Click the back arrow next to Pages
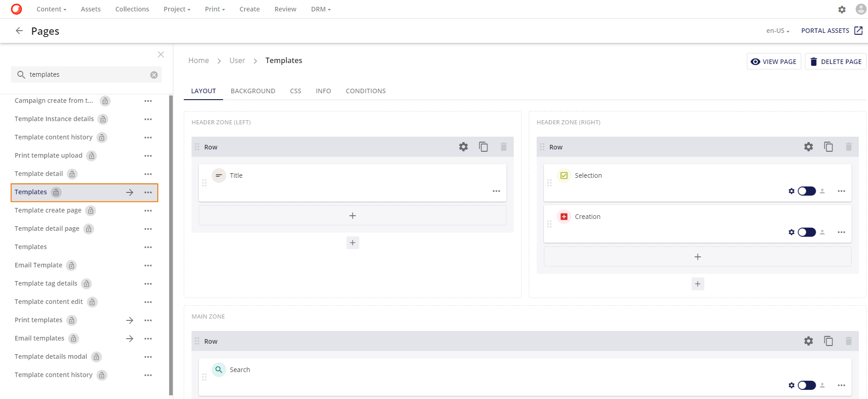This screenshot has height=399, width=868. tap(19, 31)
